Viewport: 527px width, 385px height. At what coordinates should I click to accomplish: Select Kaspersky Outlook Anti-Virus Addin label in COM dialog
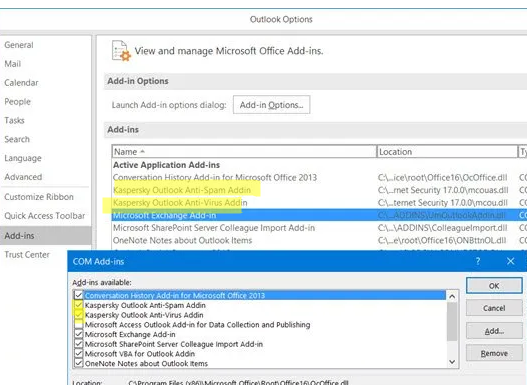(x=144, y=315)
